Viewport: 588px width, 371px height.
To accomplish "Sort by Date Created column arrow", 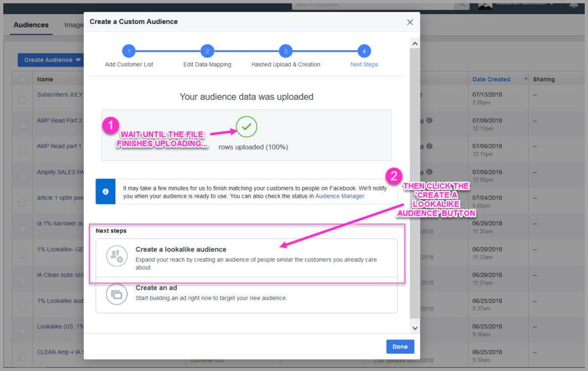I will point(525,79).
